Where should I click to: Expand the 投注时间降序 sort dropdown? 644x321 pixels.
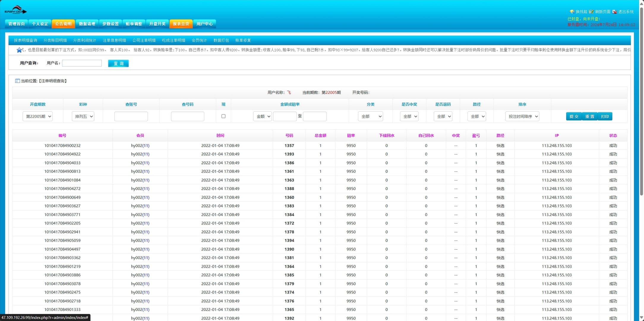(x=522, y=117)
